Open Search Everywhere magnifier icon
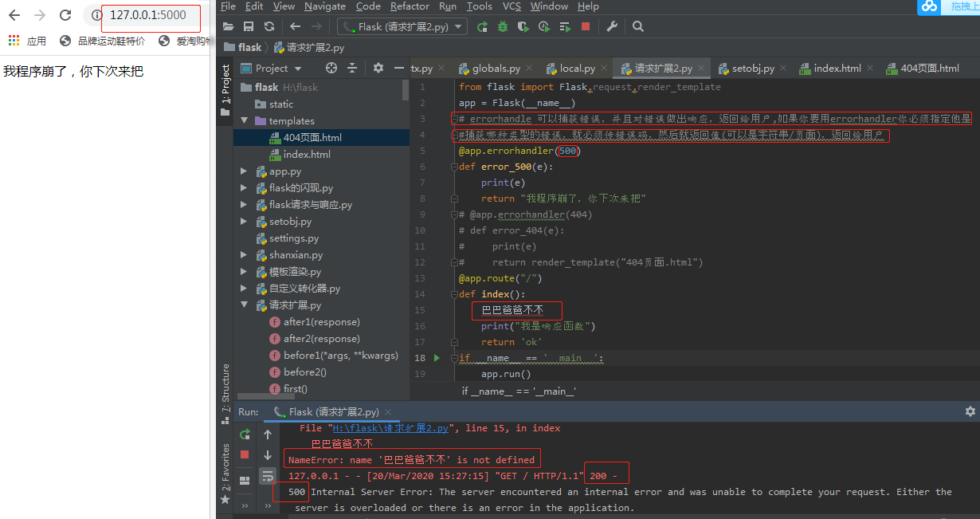 (x=638, y=26)
